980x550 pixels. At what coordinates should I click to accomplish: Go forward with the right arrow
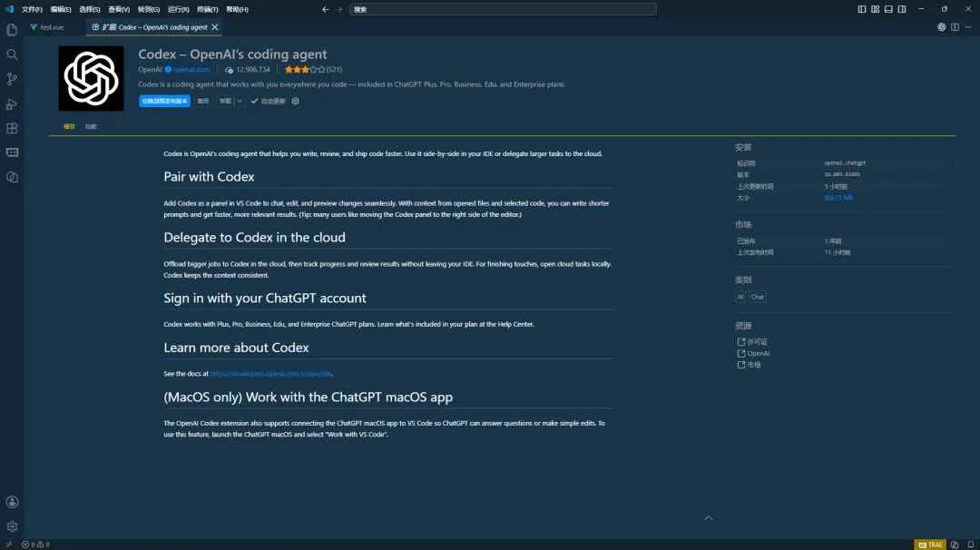pos(338,9)
